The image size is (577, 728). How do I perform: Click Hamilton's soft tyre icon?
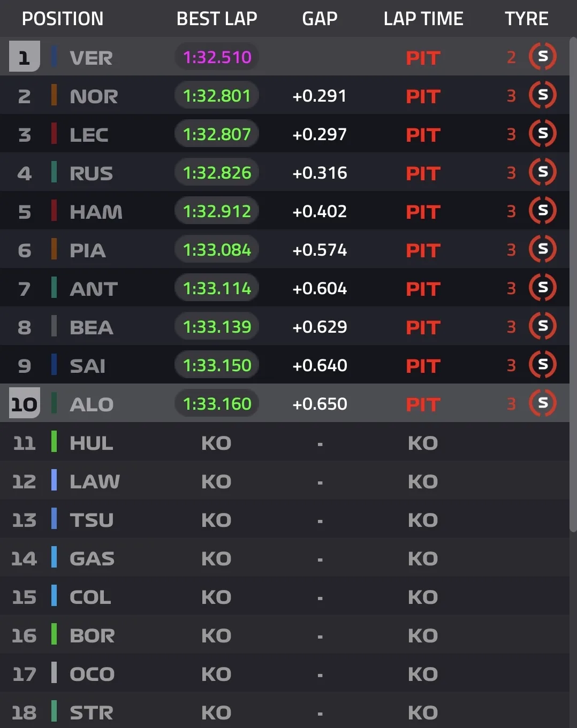pyautogui.click(x=542, y=211)
